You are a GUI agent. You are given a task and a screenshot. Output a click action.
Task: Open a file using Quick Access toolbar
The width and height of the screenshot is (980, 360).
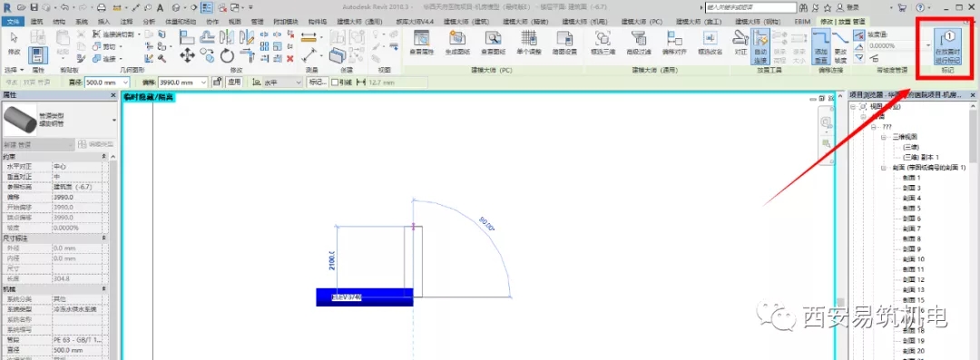click(x=22, y=7)
